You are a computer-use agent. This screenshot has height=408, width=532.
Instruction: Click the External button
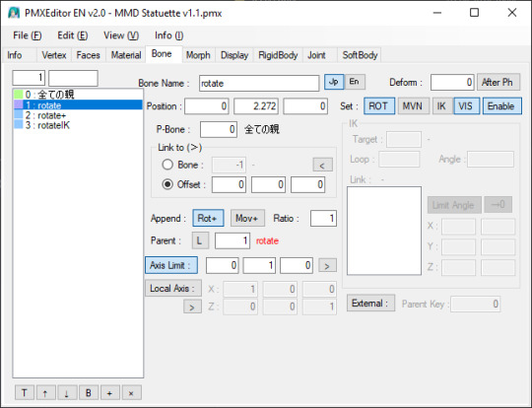(x=370, y=304)
